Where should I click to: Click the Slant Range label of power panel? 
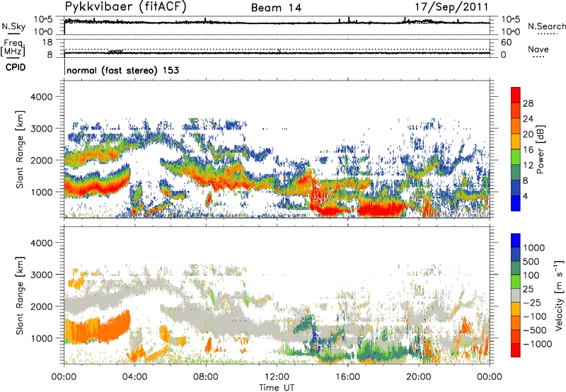click(x=20, y=149)
